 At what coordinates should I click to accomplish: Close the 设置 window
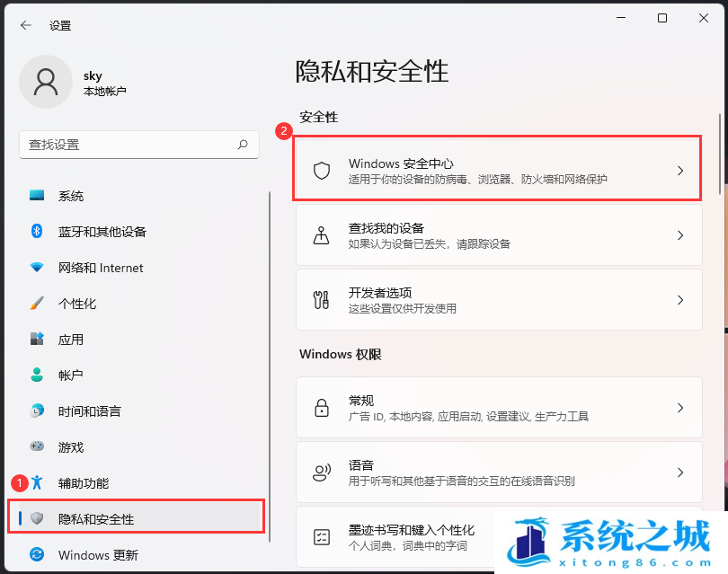tap(704, 18)
